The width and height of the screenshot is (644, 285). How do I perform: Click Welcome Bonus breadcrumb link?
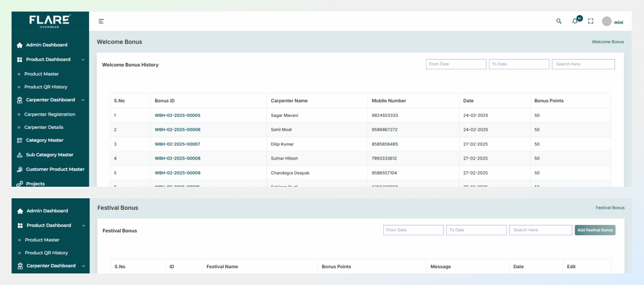(x=608, y=42)
